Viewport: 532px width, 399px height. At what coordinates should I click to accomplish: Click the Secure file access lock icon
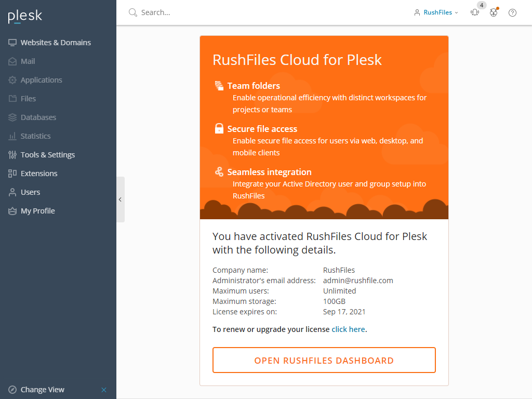coord(219,129)
